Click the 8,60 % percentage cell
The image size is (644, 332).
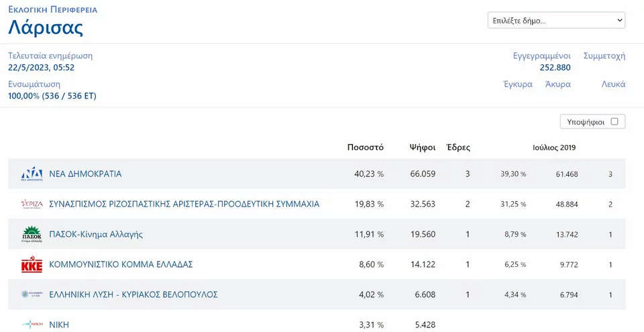point(371,265)
